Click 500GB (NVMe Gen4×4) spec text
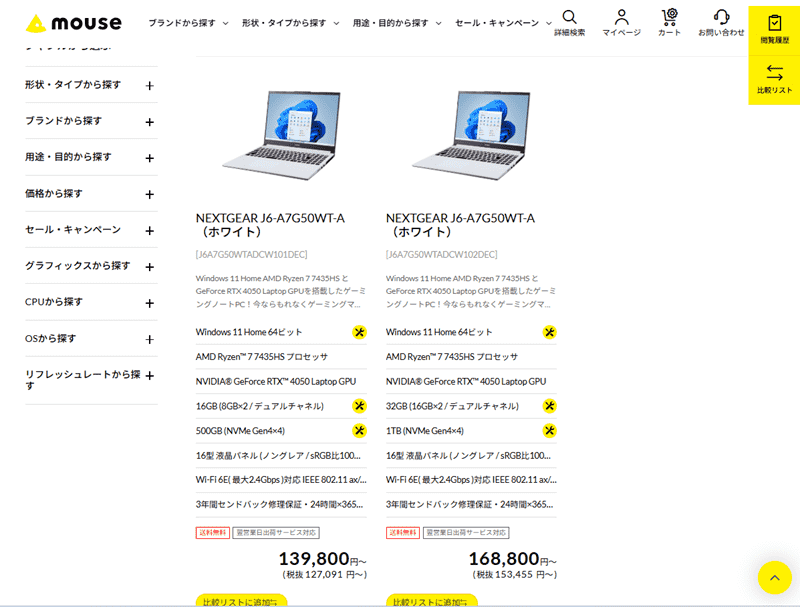 (x=240, y=431)
